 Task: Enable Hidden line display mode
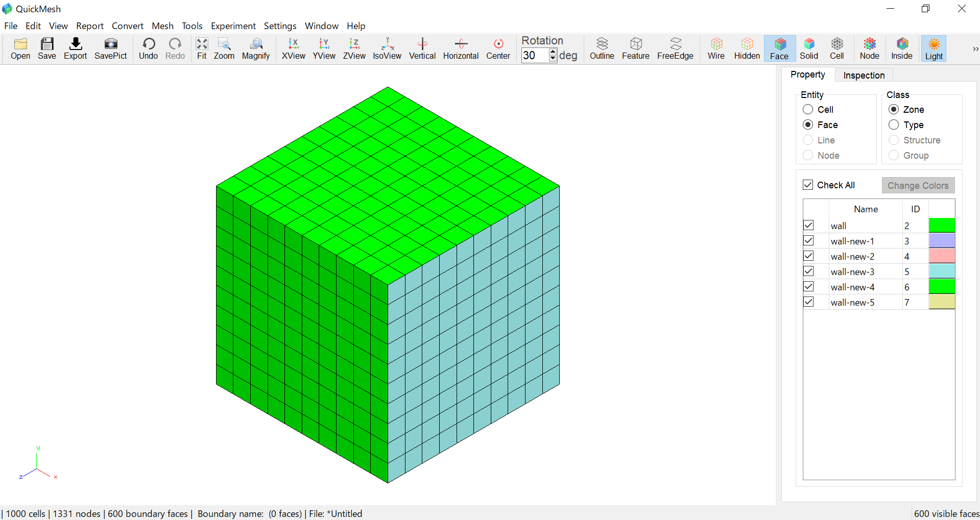pos(747,49)
